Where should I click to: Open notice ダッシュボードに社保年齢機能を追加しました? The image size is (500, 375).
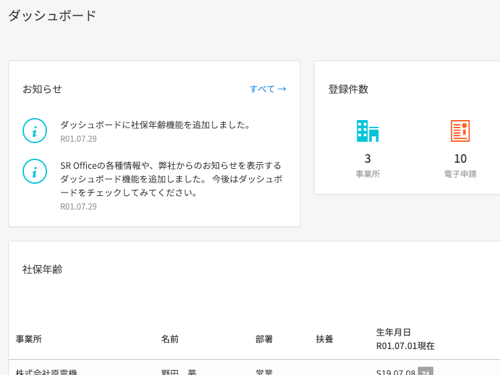(155, 125)
